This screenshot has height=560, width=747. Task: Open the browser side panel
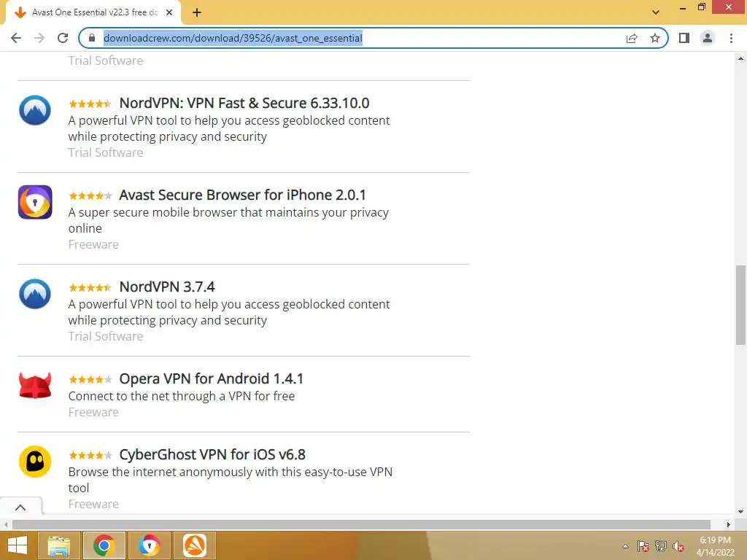[684, 38]
